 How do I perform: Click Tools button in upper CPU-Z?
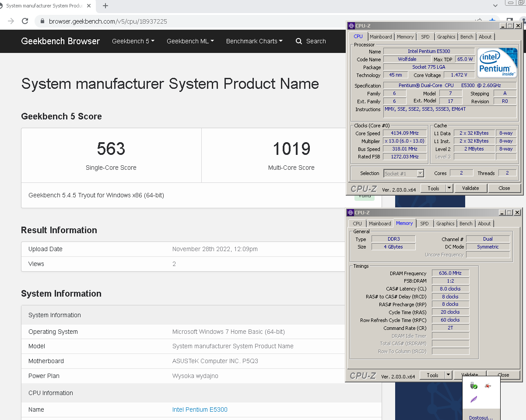coord(433,188)
